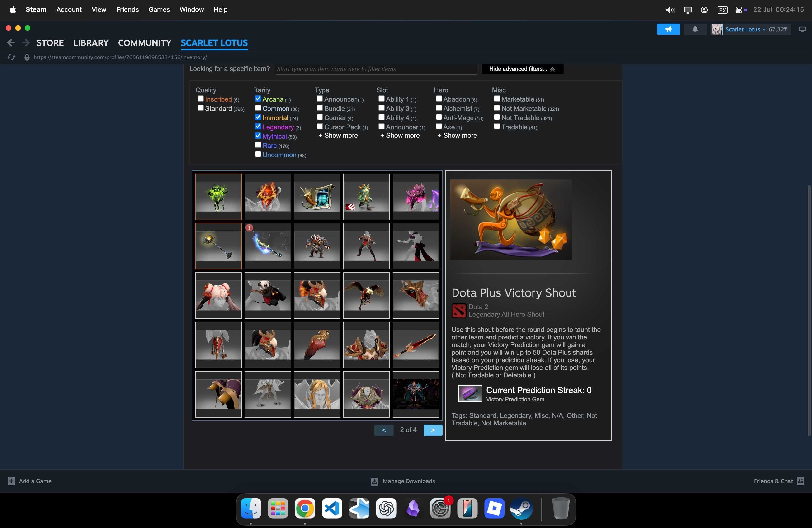Select the panda courier item thumbnail
Viewport: 812px width, 528px height.
point(268,295)
